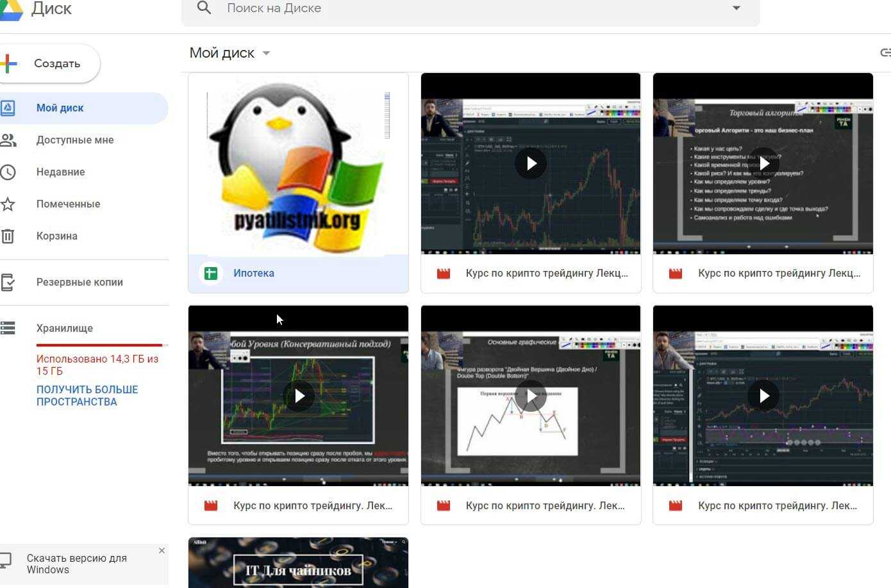Screen dimensions: 891x588
Task: Click the Google Drive logo icon
Action: pyautogui.click(x=12, y=9)
